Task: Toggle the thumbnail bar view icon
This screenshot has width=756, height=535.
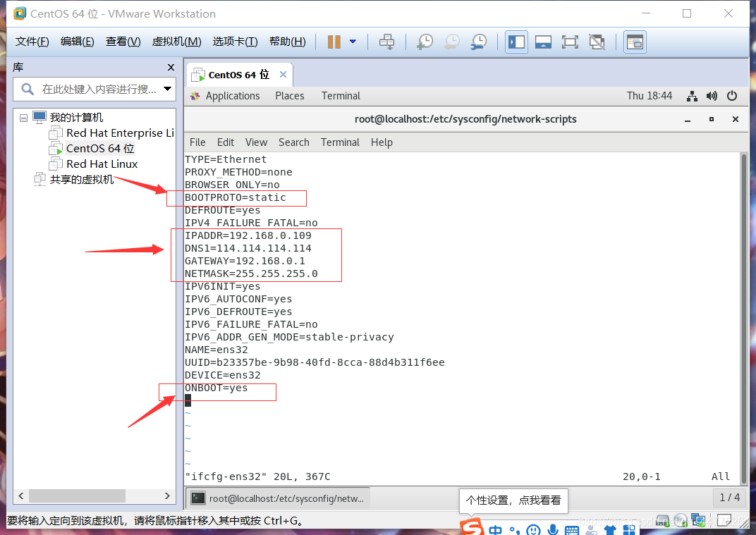Action: tap(543, 42)
